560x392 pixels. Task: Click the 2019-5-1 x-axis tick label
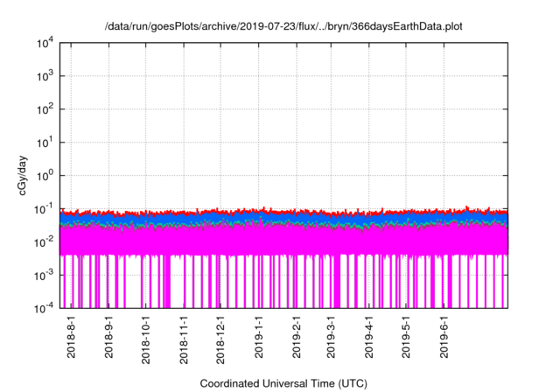click(x=407, y=337)
